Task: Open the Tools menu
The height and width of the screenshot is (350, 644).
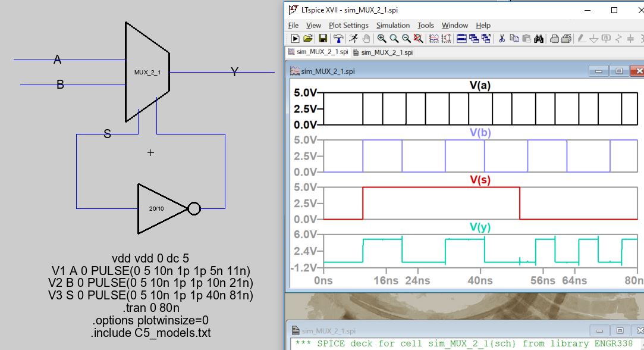Action: pyautogui.click(x=426, y=26)
